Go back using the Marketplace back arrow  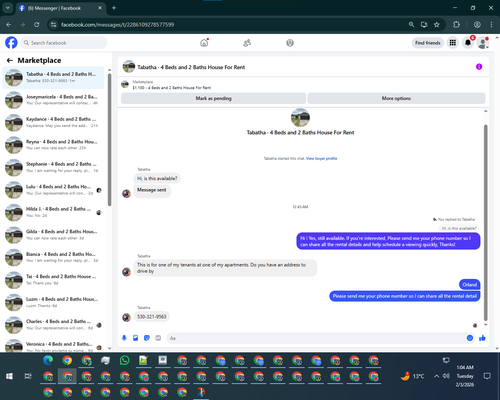pyautogui.click(x=10, y=60)
